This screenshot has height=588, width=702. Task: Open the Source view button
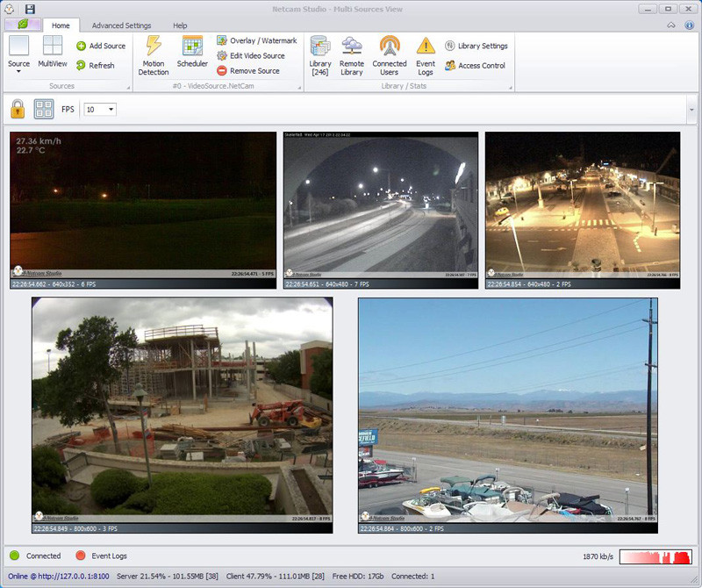(x=18, y=52)
